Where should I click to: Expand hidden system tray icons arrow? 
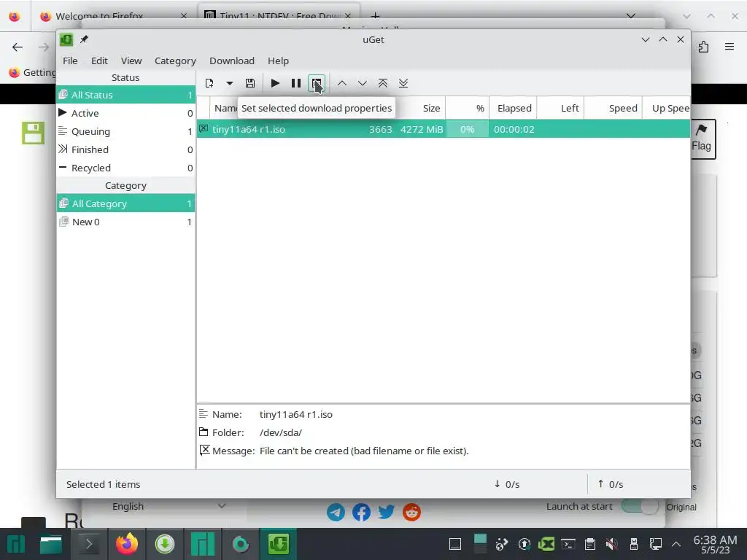pyautogui.click(x=676, y=544)
